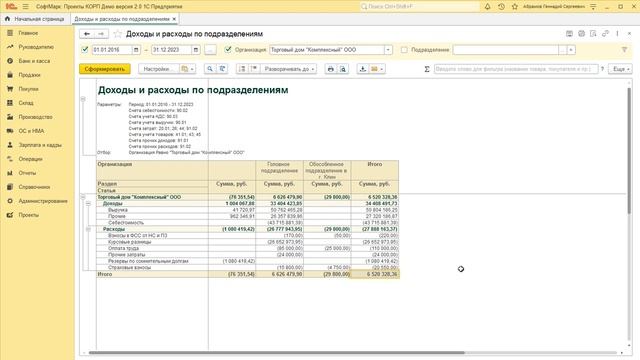Open the Склад section in sidebar

[26, 103]
